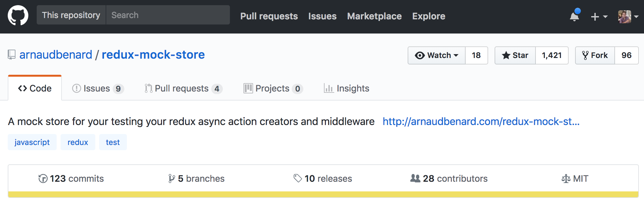View the 1,421 stargazers count
The width and height of the screenshot is (644, 203).
552,55
